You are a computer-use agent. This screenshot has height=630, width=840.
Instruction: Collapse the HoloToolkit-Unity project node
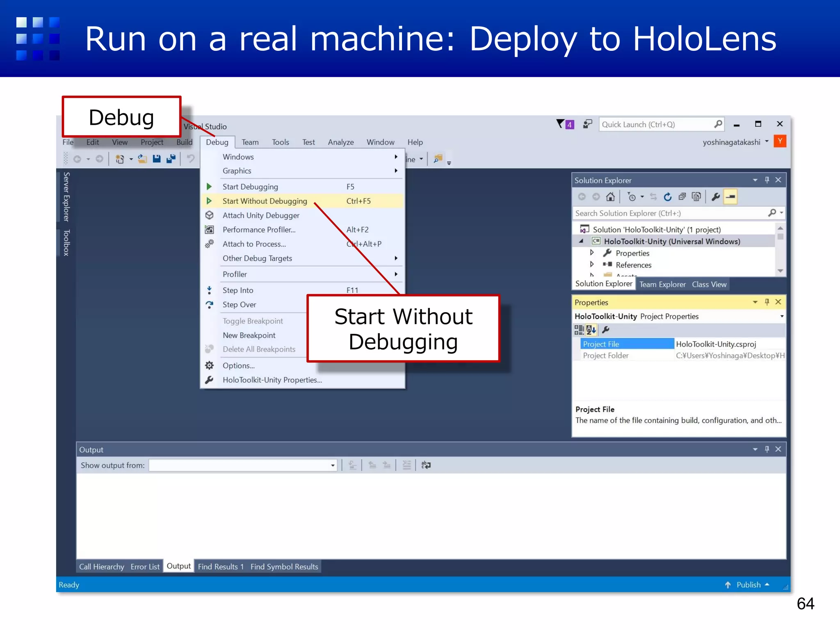581,241
